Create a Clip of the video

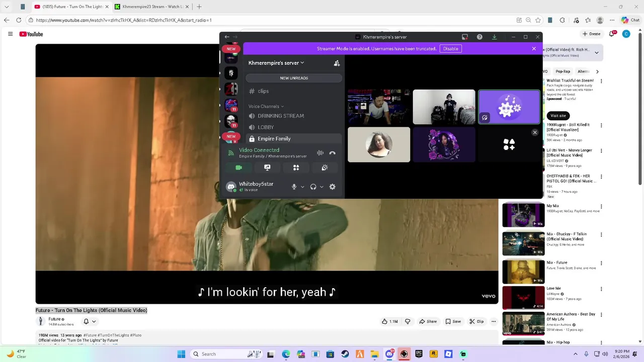click(476, 321)
